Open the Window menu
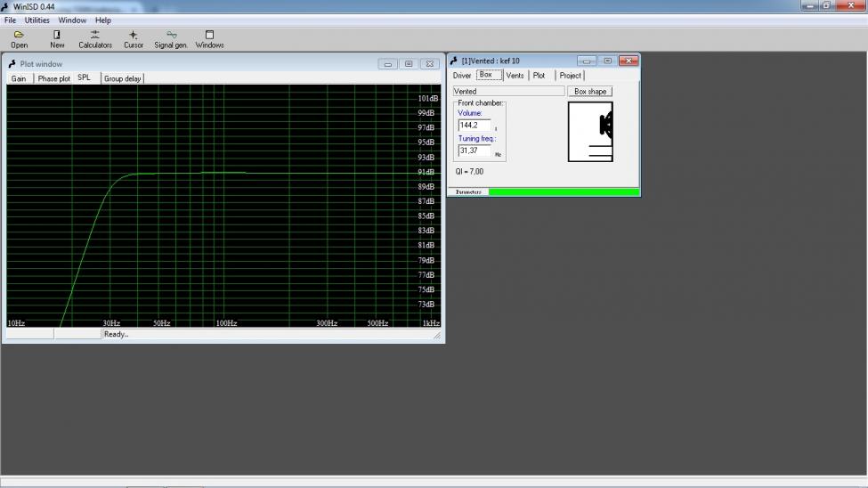868x488 pixels. [x=72, y=20]
